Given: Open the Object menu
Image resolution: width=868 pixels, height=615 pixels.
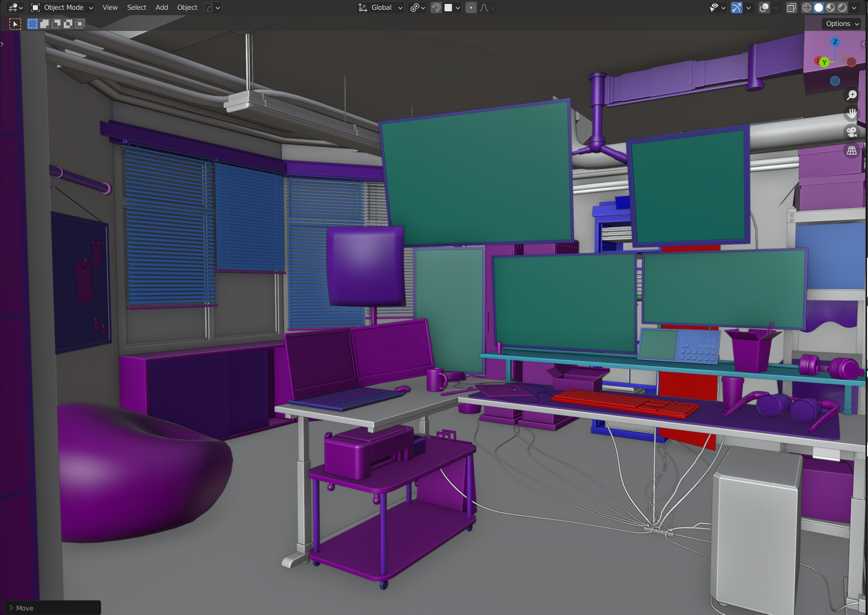Looking at the screenshot, I should [187, 7].
